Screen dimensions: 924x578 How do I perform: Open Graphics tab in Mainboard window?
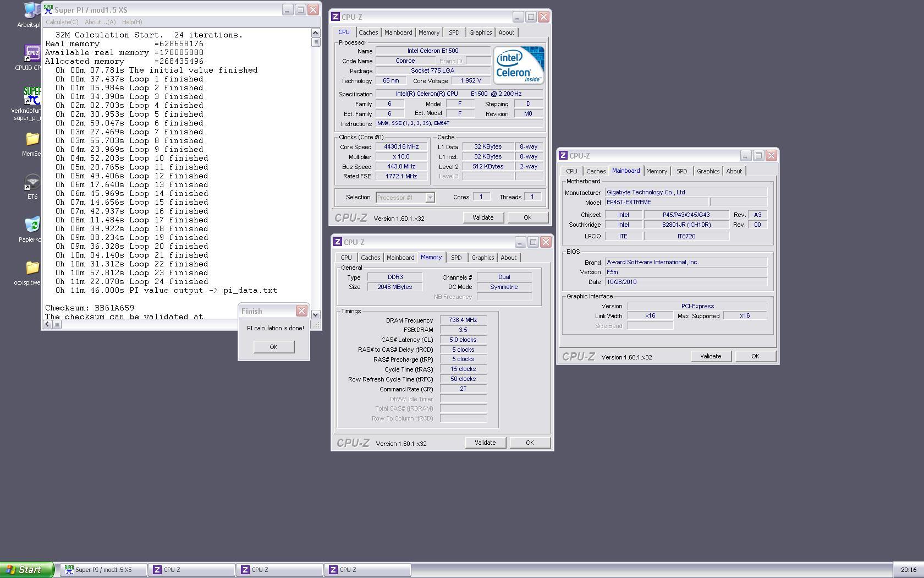[x=708, y=171]
